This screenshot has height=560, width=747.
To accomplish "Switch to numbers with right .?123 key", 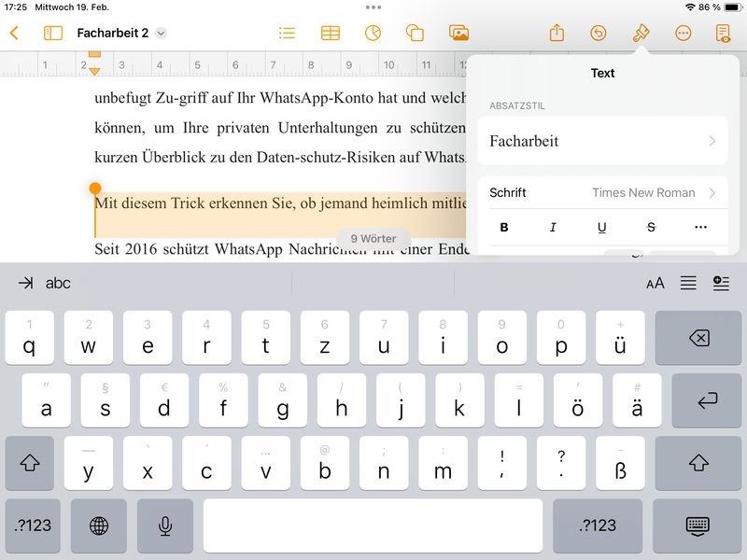I will [598, 525].
